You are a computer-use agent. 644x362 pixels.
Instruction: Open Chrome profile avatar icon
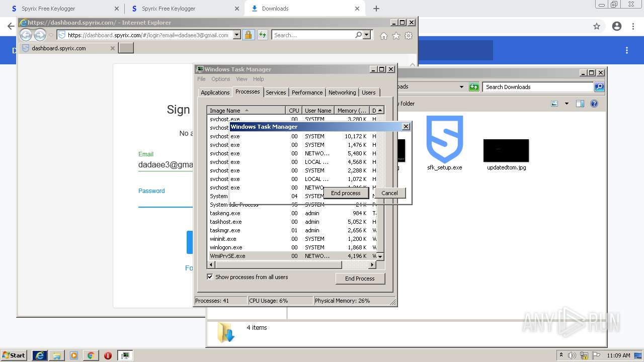click(x=617, y=26)
